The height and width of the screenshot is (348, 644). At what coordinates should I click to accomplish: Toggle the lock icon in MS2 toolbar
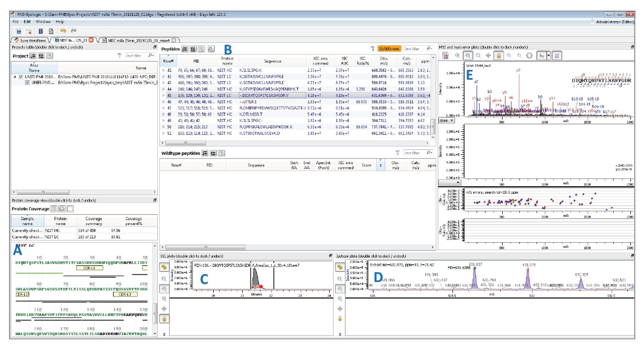click(499, 56)
